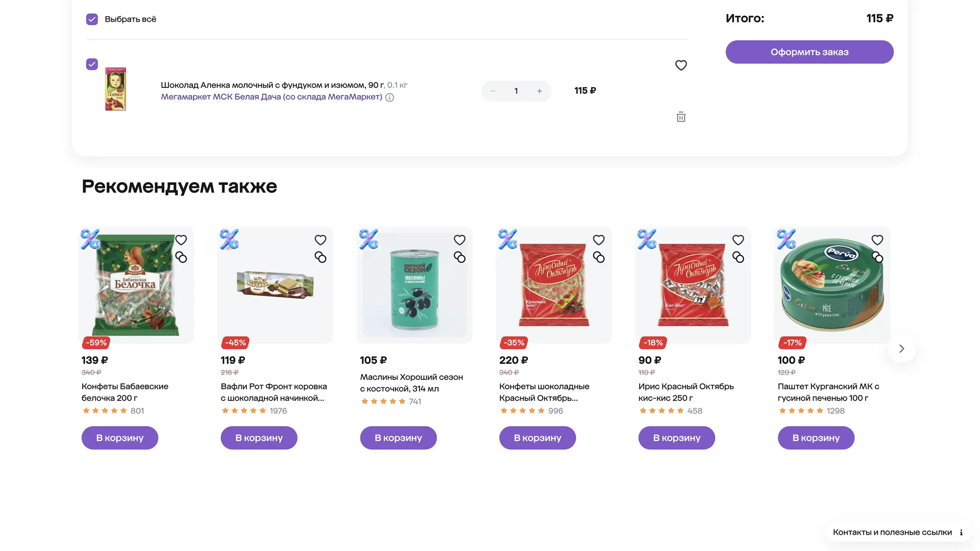Screen dimensions: 980x551
Task: Click the Оформить заказ button
Action: [x=809, y=52]
